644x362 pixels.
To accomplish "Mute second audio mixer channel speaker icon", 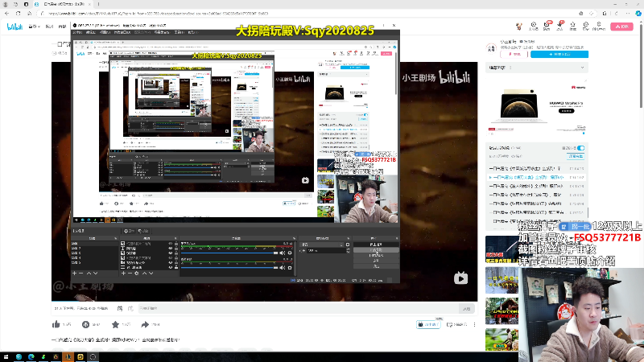I will click(283, 268).
